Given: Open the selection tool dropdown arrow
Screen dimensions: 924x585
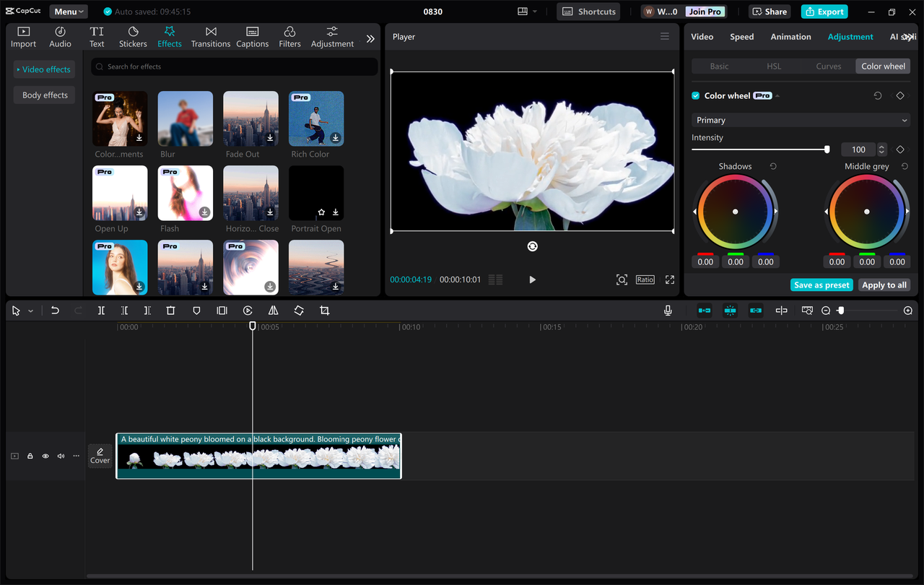Looking at the screenshot, I should point(30,310).
